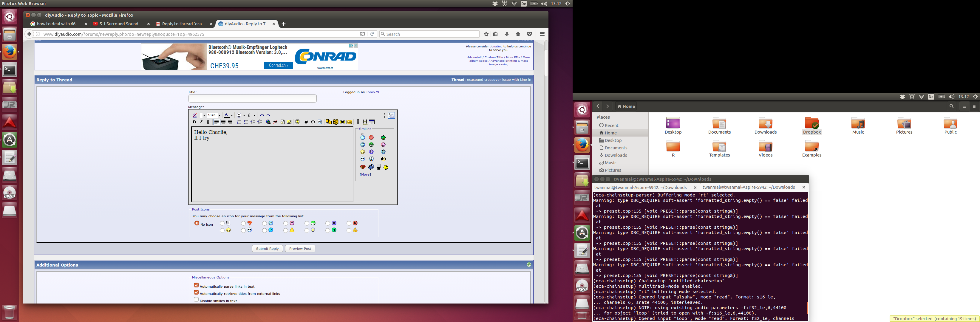Open the Tonio79 profile link
The width and height of the screenshot is (980, 322).
tap(372, 92)
